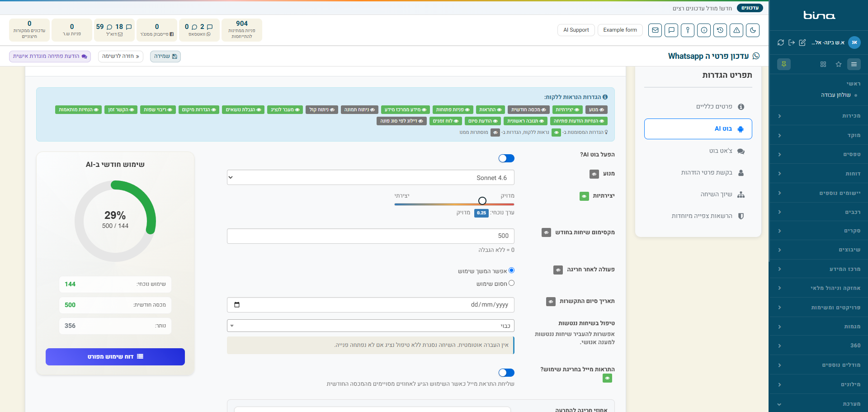Open the email דוא"ל counter
Viewport: 868px width, 412px height.
114,30
